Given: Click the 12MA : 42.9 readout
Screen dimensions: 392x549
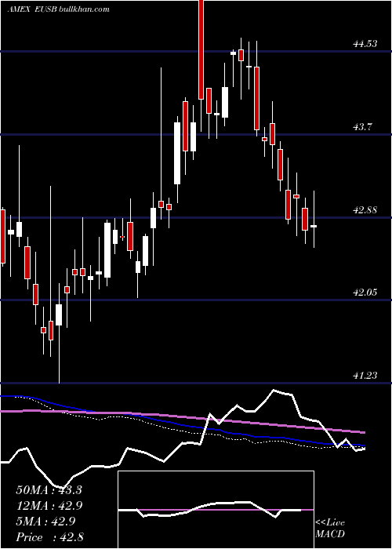Looking at the screenshot, I should [x=49, y=506].
